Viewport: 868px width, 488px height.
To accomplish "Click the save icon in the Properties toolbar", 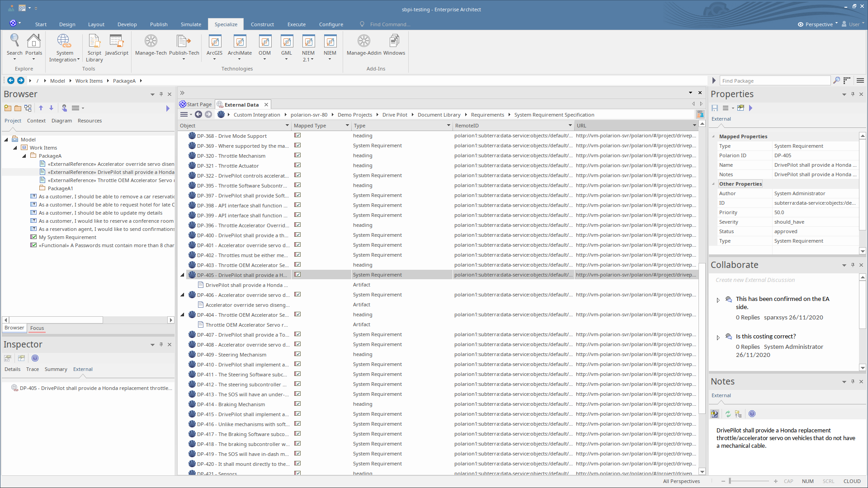I will point(715,108).
